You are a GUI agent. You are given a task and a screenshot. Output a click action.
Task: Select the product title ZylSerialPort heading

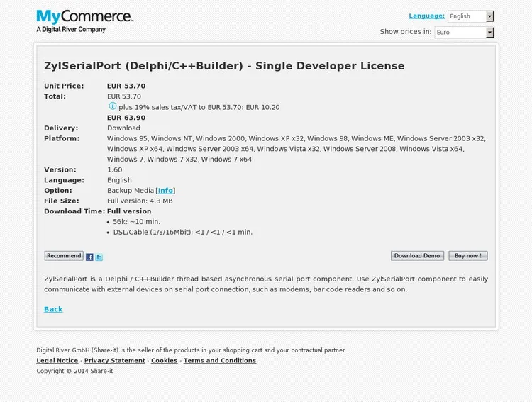[x=224, y=66]
